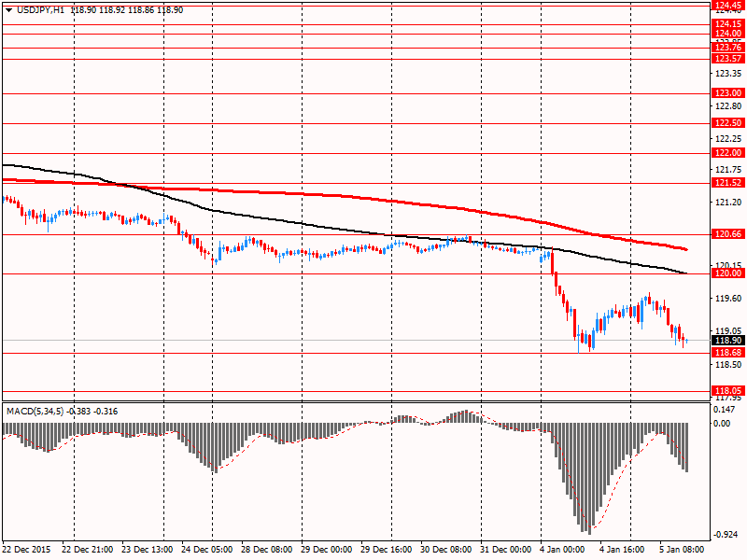Screen dimensions: 747x560
Task: Select the 5 Jan 08:00 time label
Action: pyautogui.click(x=683, y=549)
